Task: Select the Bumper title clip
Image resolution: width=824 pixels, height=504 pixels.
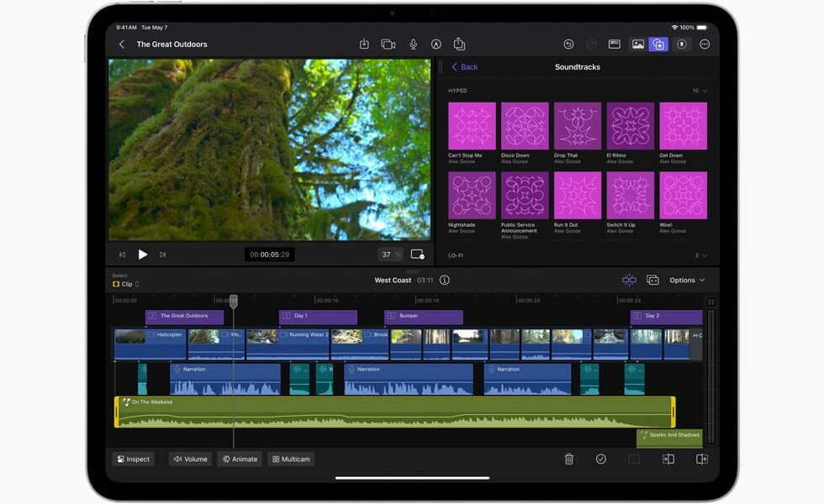Action: (424, 317)
